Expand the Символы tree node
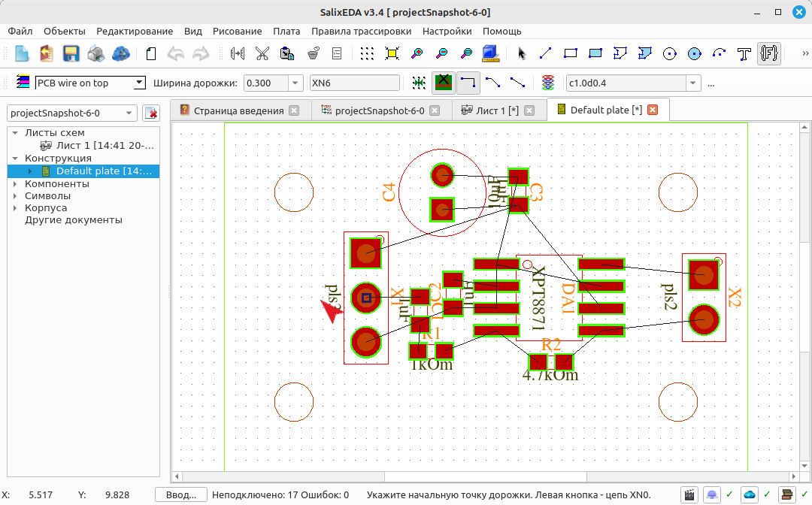Image resolution: width=812 pixels, height=505 pixels. coord(15,195)
